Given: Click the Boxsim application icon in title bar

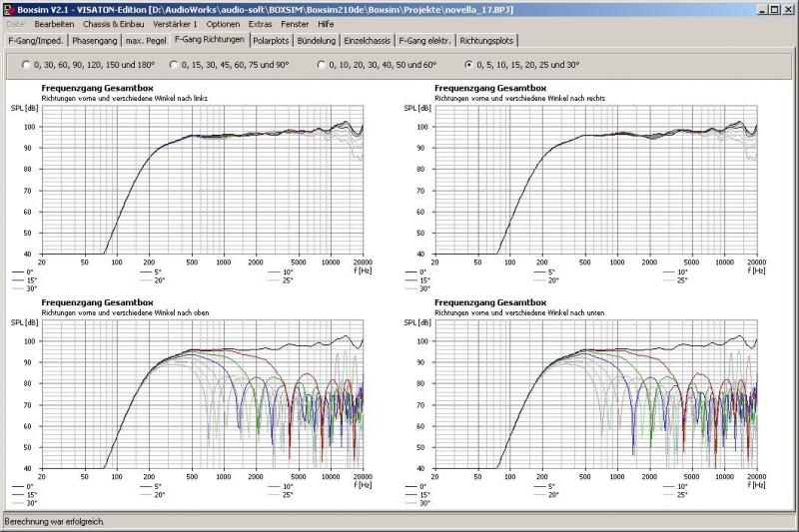Looking at the screenshot, I should click(x=9, y=8).
